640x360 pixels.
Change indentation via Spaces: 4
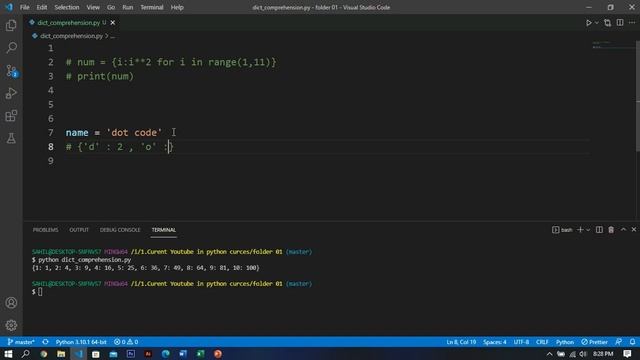pos(495,342)
